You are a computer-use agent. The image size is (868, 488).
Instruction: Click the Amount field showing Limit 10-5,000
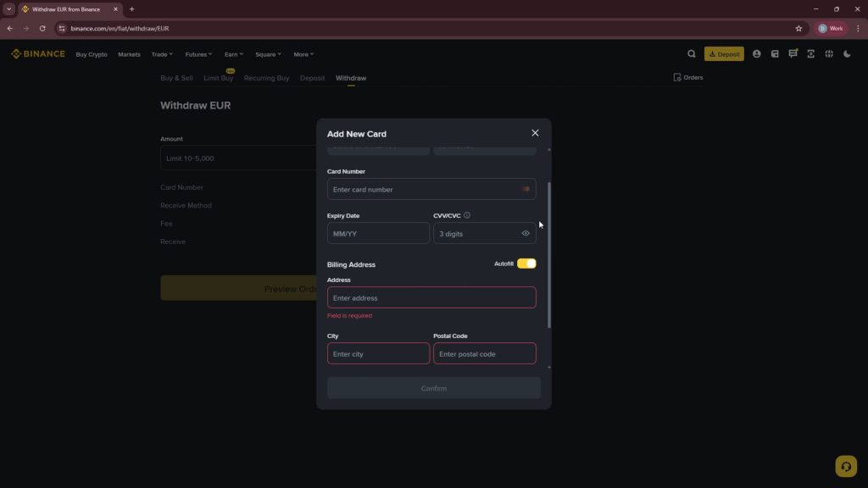coord(238,158)
